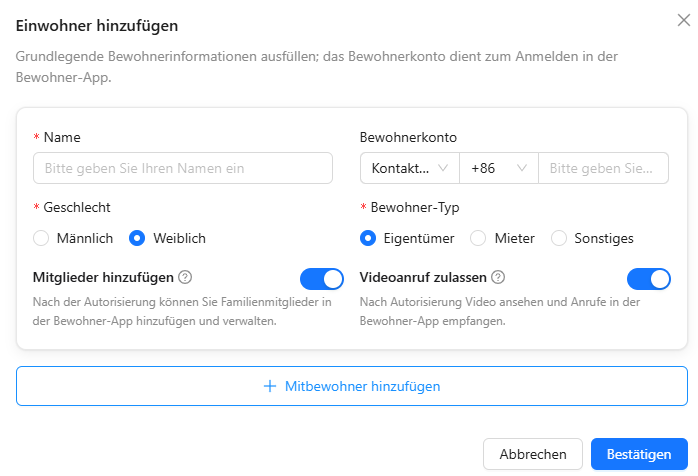
Task: Click the help icon beside Videoanruf zulassen
Action: point(498,277)
